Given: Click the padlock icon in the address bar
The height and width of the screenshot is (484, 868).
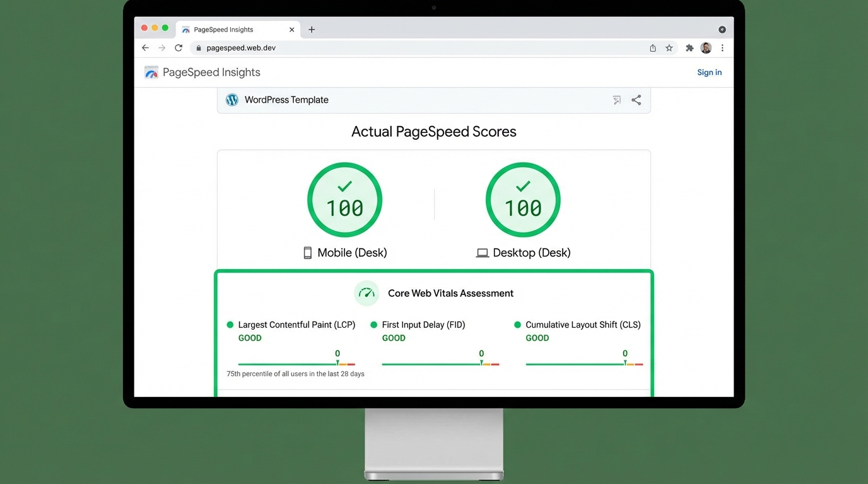Looking at the screenshot, I should [x=198, y=47].
